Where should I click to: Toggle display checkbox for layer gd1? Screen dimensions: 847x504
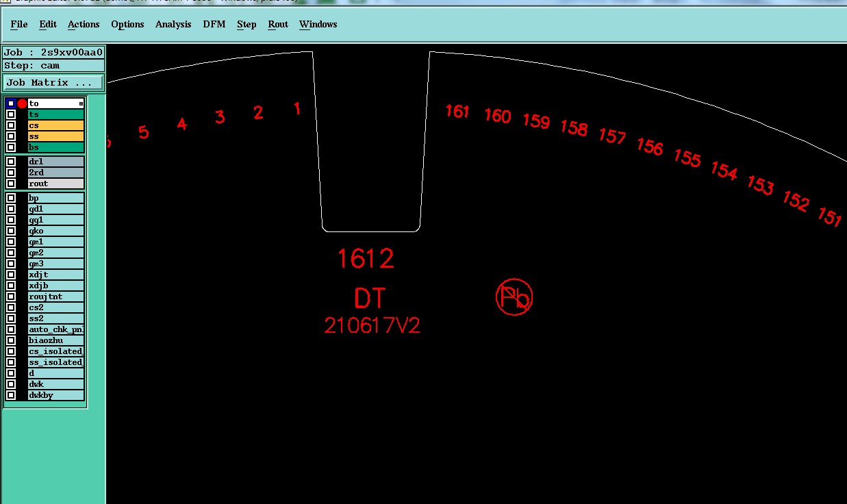(11, 209)
